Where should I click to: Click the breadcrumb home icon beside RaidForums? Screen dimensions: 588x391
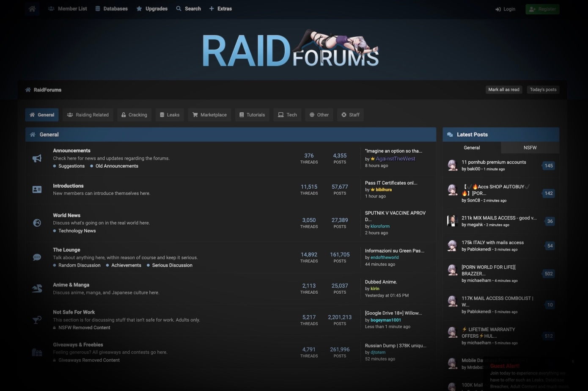tap(28, 90)
